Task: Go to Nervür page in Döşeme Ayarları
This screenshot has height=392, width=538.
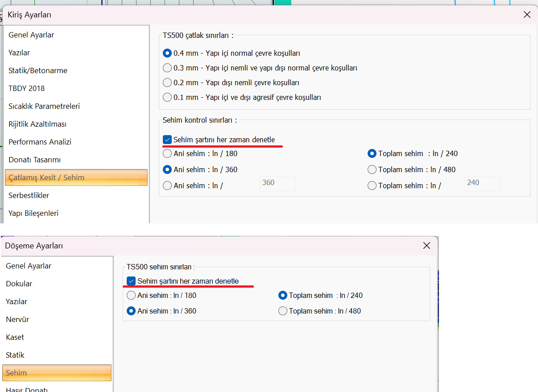Action: click(57, 319)
